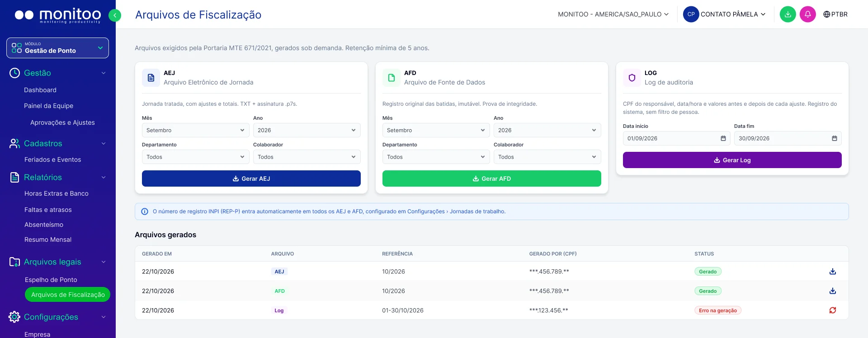Click the AEJ document card icon
The height and width of the screenshot is (338, 868).
151,78
